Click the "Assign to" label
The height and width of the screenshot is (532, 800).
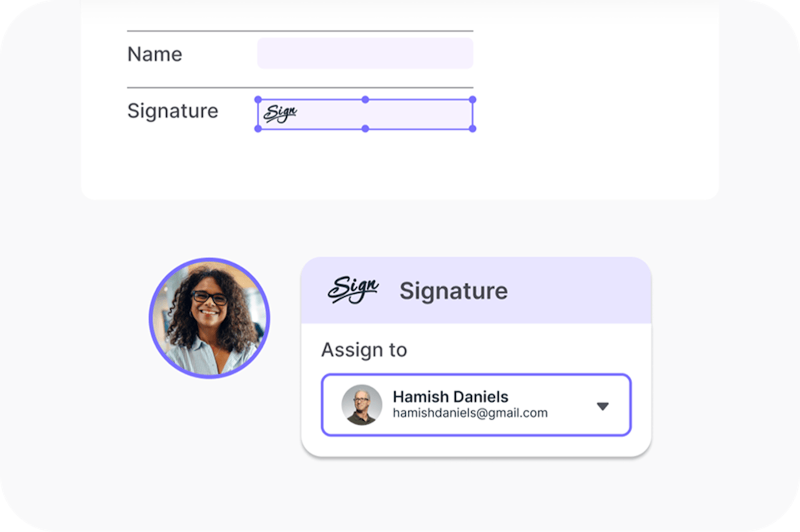pyautogui.click(x=364, y=350)
